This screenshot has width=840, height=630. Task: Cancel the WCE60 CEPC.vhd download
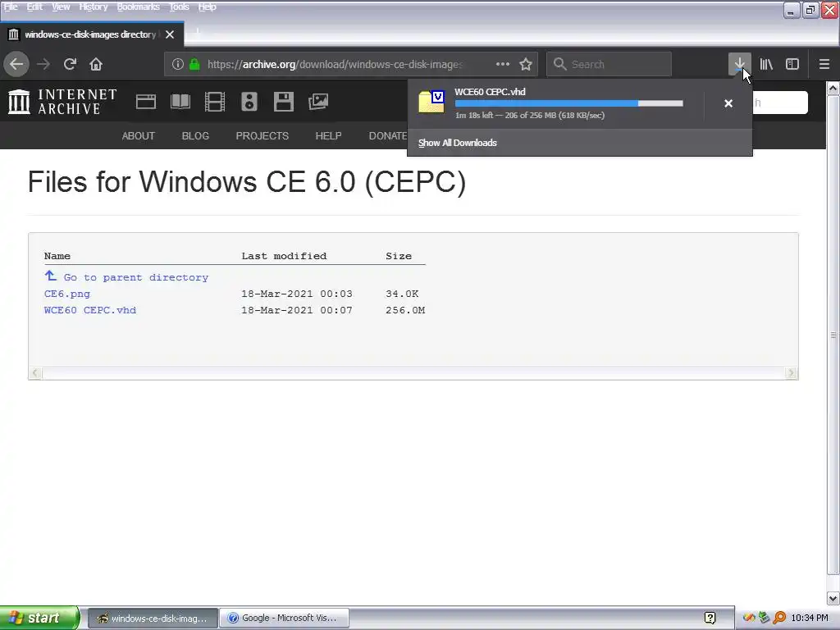728,103
